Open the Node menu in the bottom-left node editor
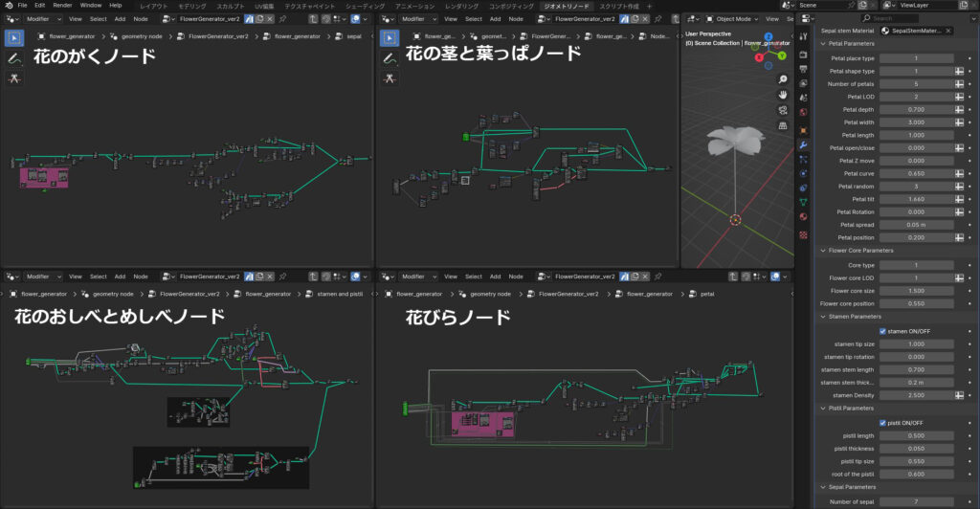 (141, 277)
